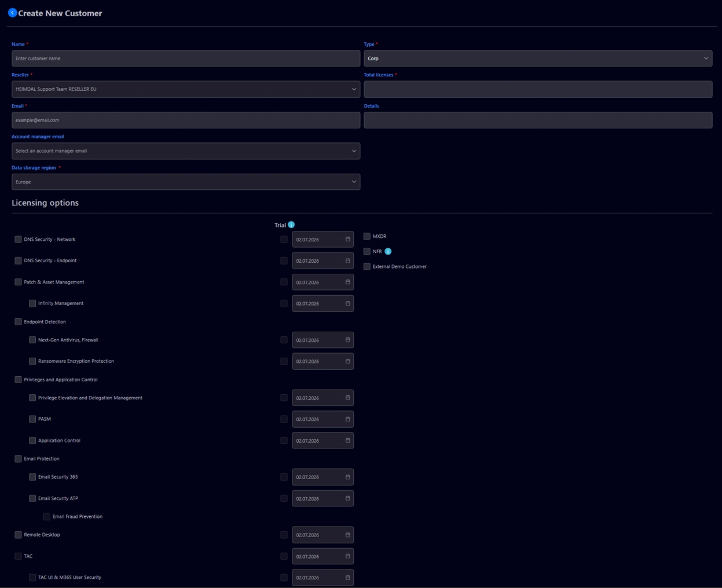Click the Total licenses field
The height and width of the screenshot is (588, 722).
[x=538, y=89]
